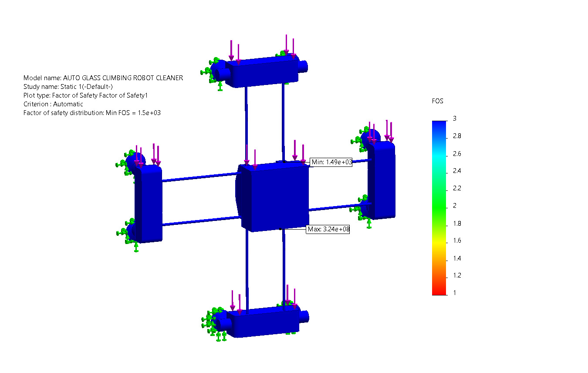
Task: Select the central cube body of the robot
Action: coord(275,197)
